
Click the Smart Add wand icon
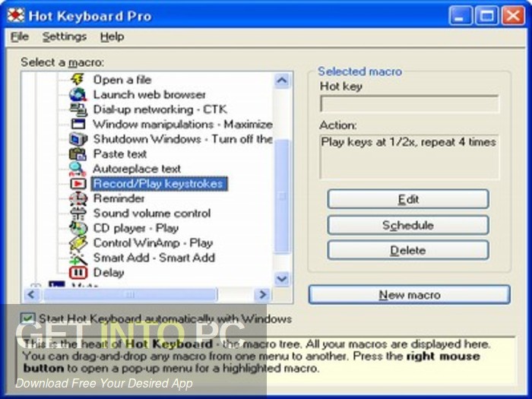(78, 258)
